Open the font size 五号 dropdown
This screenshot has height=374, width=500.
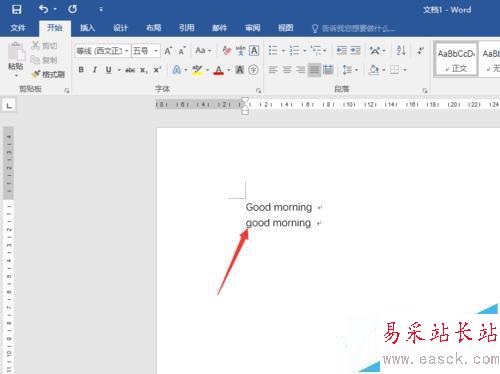pos(156,51)
